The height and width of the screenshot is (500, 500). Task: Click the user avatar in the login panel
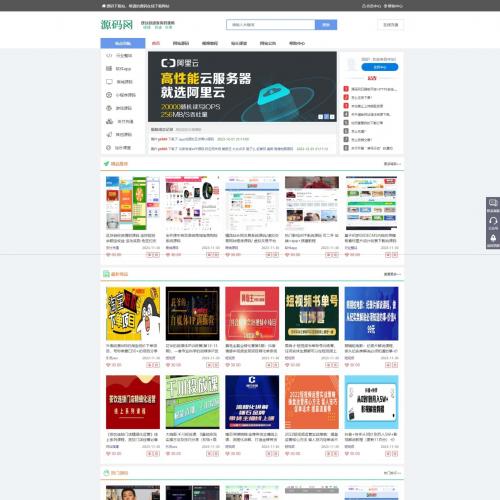coord(352,64)
